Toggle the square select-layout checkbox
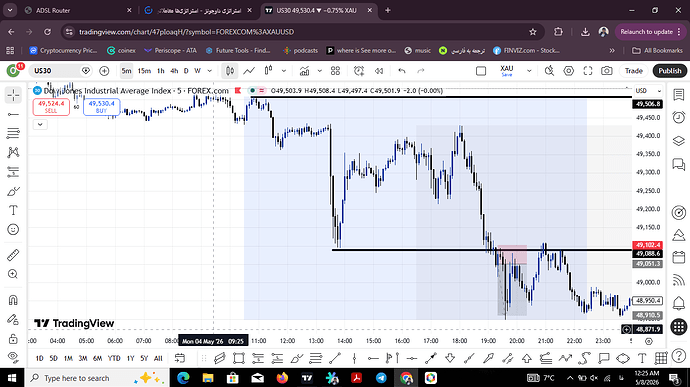Image resolution: width=690 pixels, height=387 pixels. point(481,71)
